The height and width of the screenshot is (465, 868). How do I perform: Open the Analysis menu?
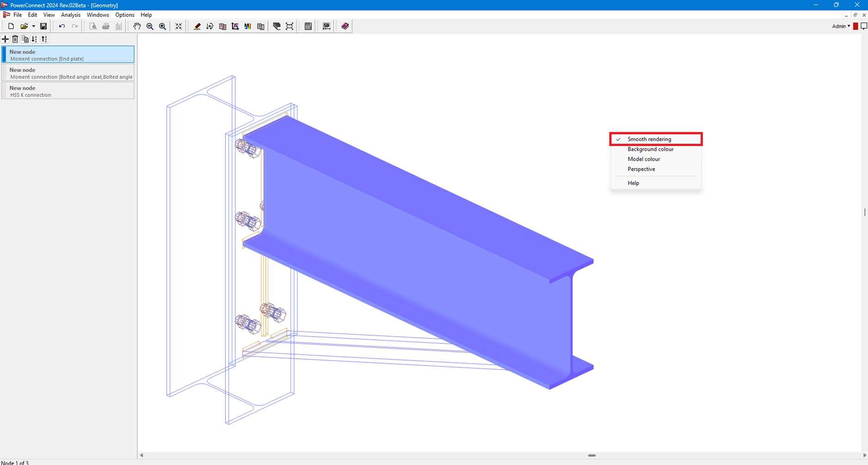pyautogui.click(x=70, y=15)
